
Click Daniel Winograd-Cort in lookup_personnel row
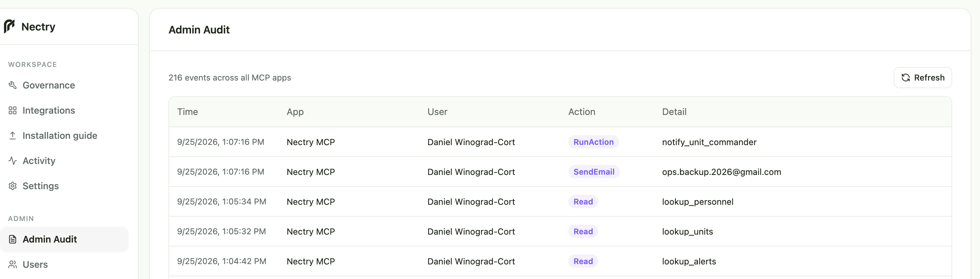pyautogui.click(x=471, y=202)
